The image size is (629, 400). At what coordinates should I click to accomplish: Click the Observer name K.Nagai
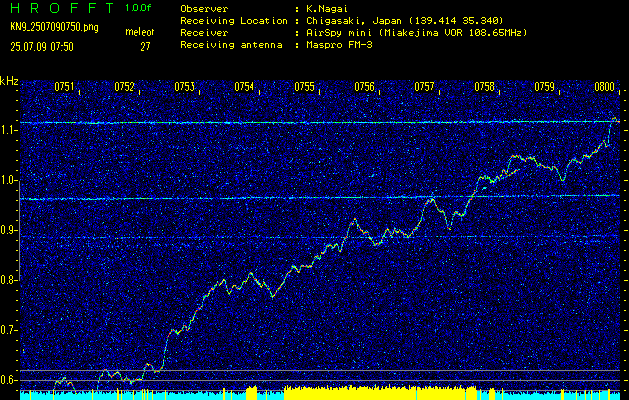[x=326, y=8]
